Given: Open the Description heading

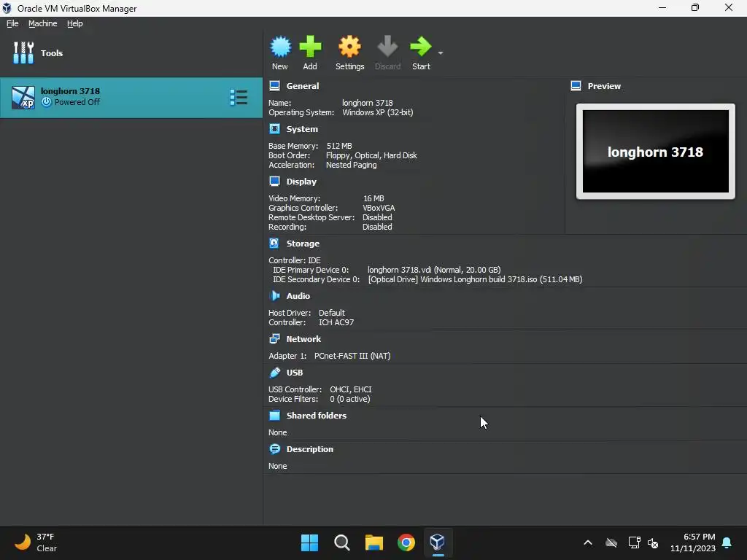Looking at the screenshot, I should click(x=309, y=449).
